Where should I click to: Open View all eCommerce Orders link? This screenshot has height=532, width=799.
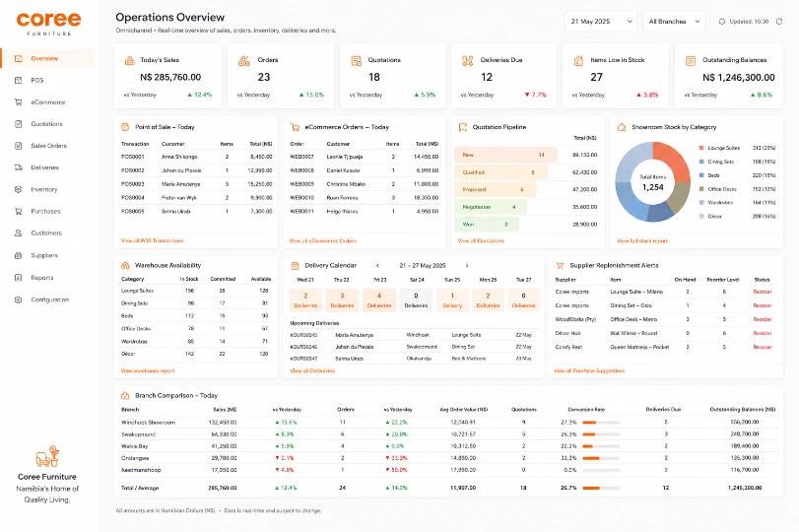click(x=323, y=240)
